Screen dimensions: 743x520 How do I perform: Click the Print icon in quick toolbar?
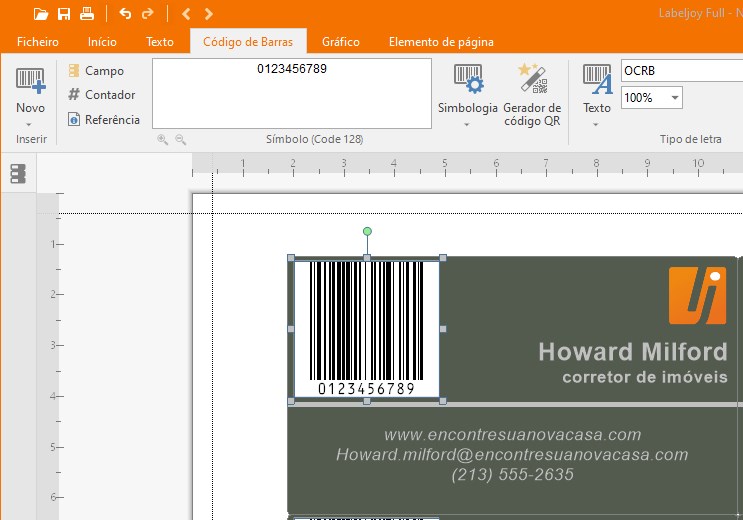(87, 14)
